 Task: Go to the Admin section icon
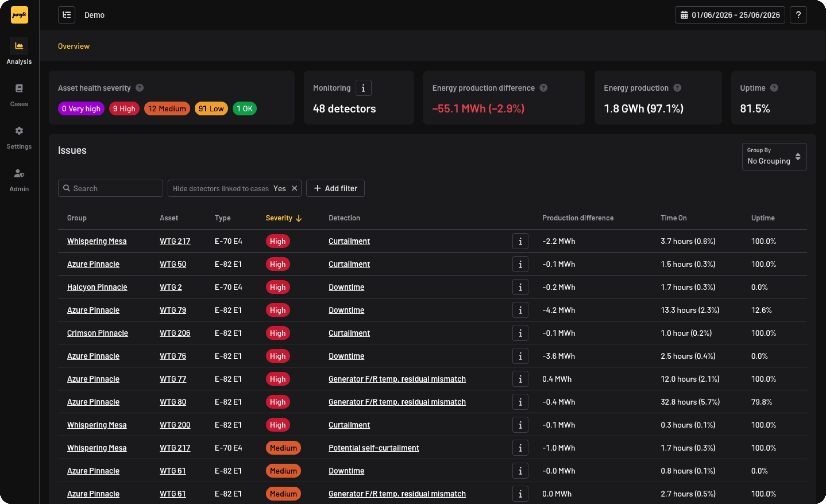(x=19, y=173)
